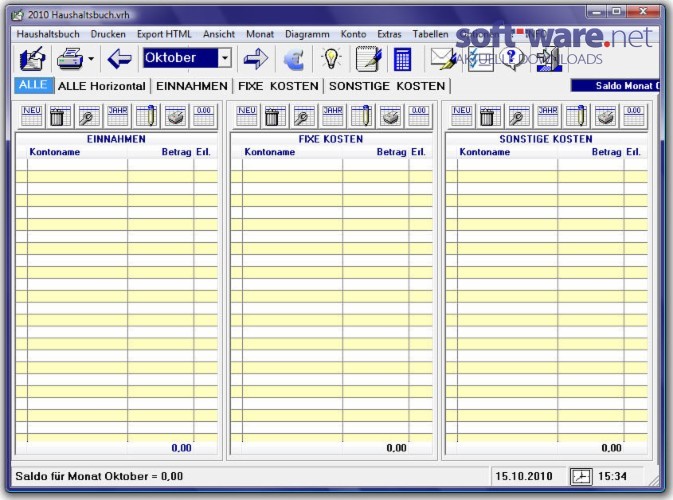This screenshot has height=500, width=673.
Task: Click the calculator icon in the main toolbar
Action: [402, 59]
